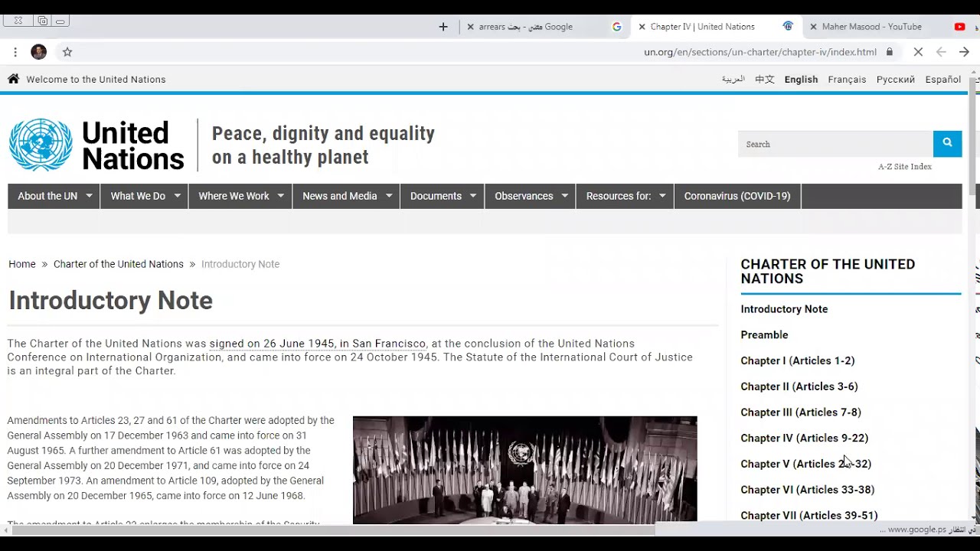Click the San Francisco conference photo
Image resolution: width=980 pixels, height=551 pixels.
pos(524,470)
